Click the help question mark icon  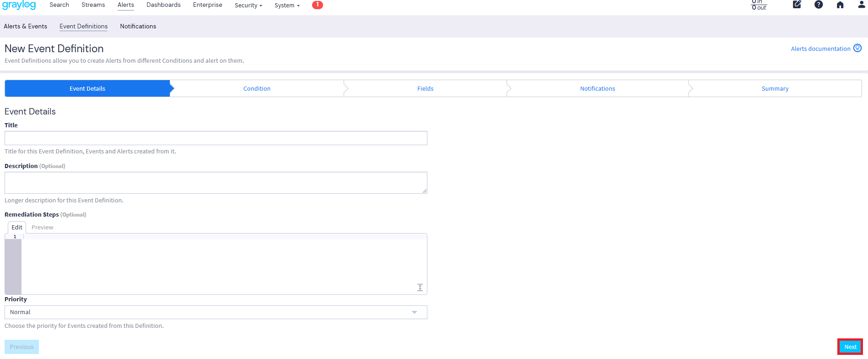tap(819, 5)
